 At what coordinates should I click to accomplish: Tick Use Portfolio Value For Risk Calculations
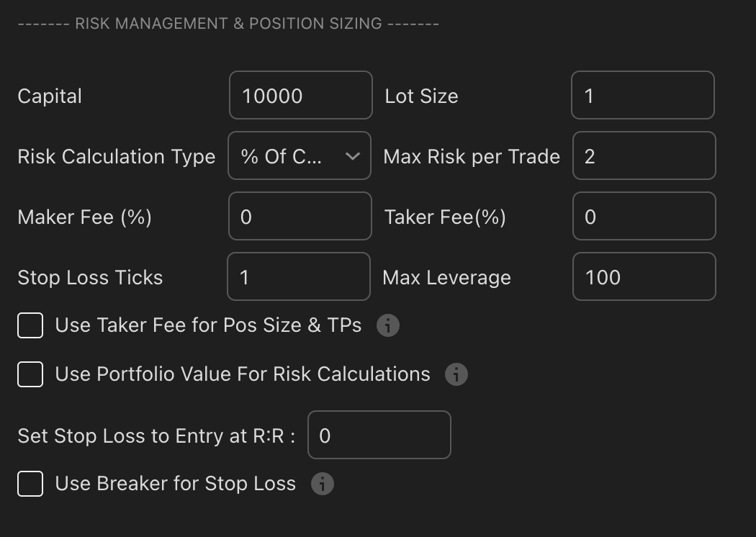click(30, 374)
